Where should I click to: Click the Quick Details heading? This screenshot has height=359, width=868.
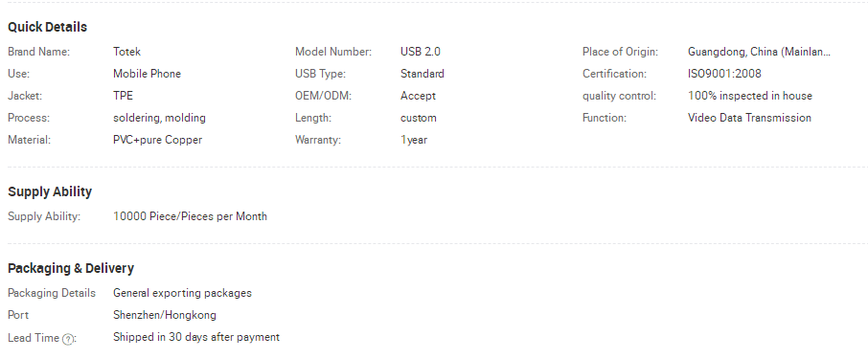tap(47, 27)
